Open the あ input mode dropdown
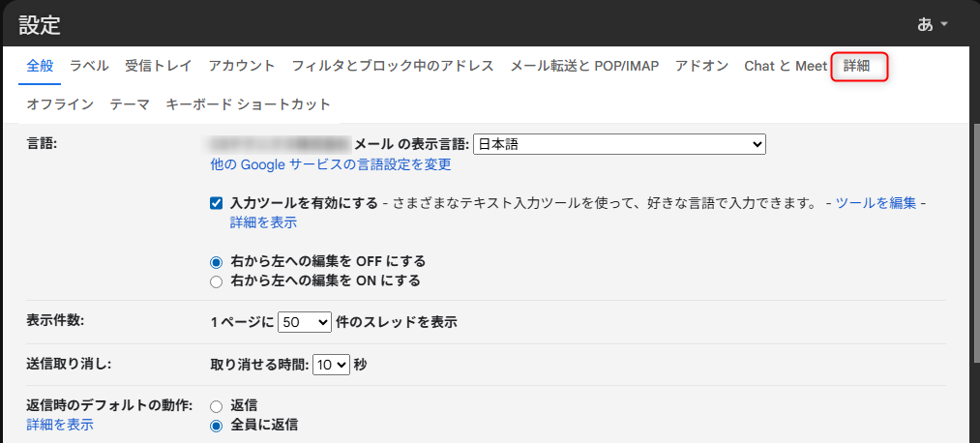The height and width of the screenshot is (443, 980). coord(932,24)
